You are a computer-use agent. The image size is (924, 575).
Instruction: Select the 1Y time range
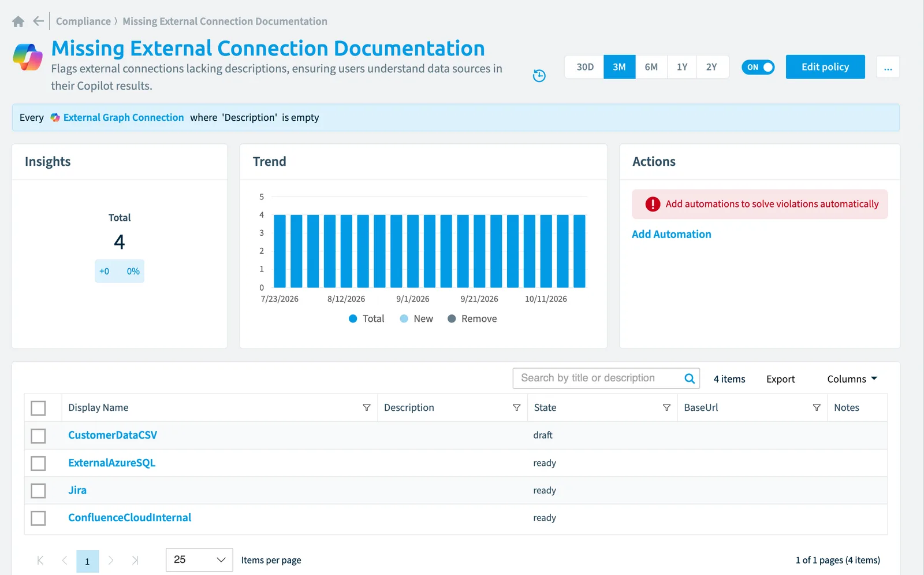tap(682, 67)
